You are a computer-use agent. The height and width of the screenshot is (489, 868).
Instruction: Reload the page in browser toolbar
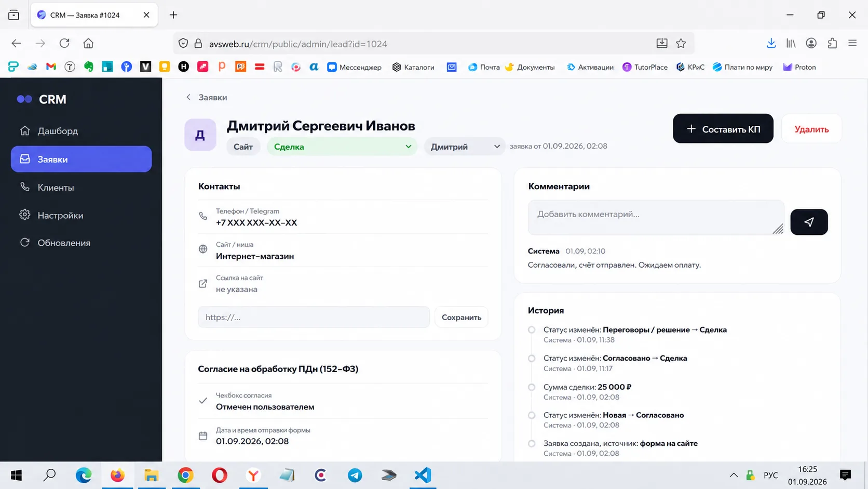point(64,44)
